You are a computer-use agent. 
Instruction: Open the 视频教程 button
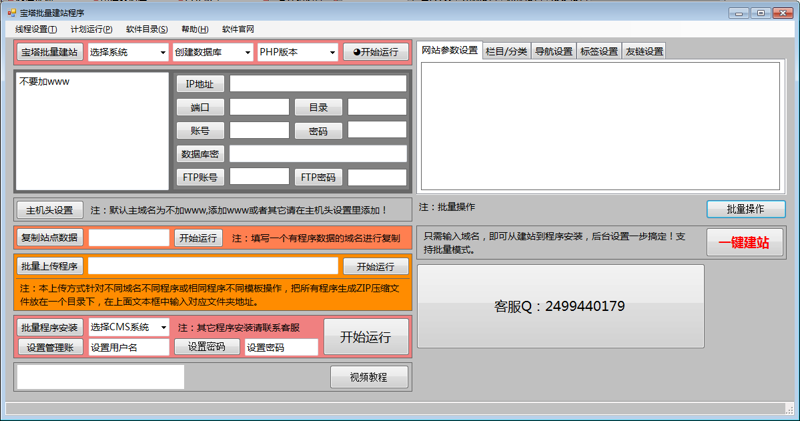coord(370,377)
